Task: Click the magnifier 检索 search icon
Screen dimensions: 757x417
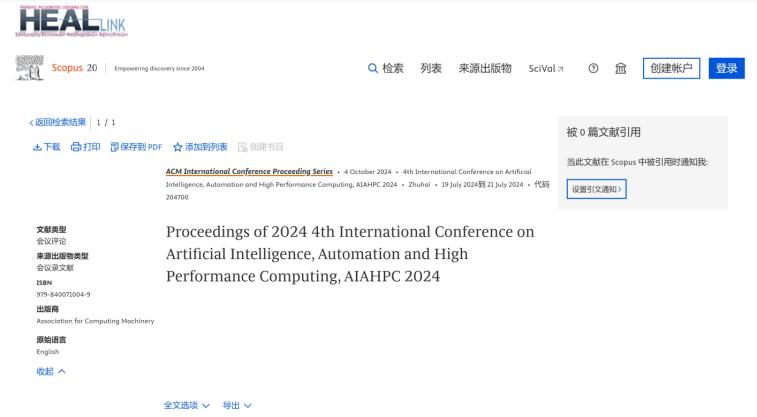Action: [x=374, y=68]
